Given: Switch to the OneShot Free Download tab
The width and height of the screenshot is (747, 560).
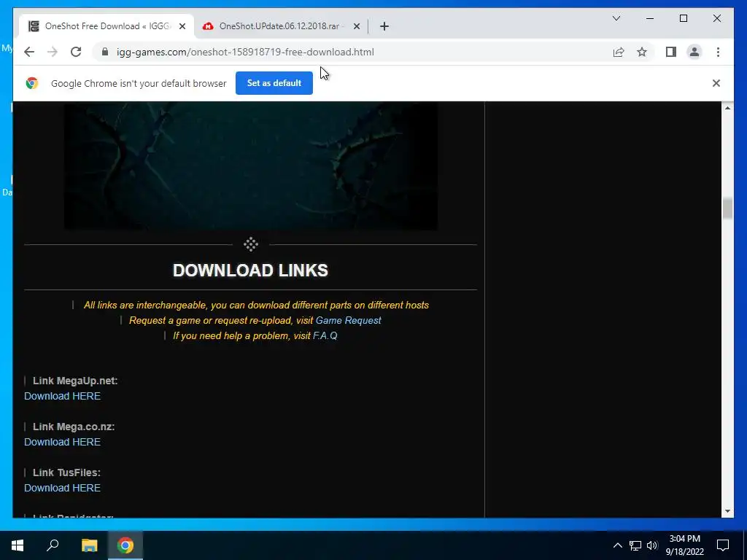Looking at the screenshot, I should [107, 26].
